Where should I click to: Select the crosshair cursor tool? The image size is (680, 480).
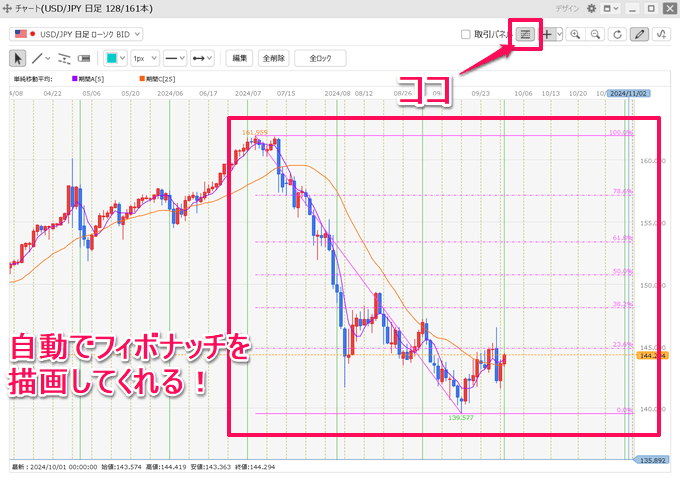click(548, 34)
